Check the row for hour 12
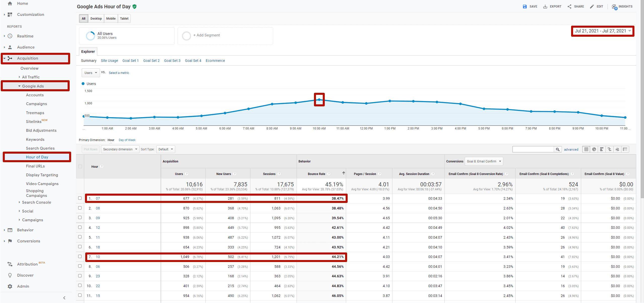 pos(80,227)
